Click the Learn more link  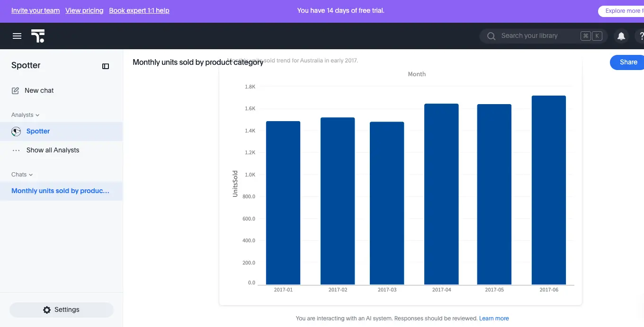494,318
